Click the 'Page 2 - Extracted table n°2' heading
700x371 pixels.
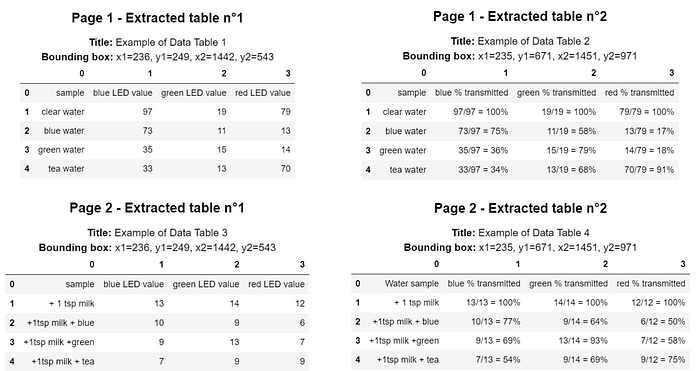pyautogui.click(x=520, y=208)
